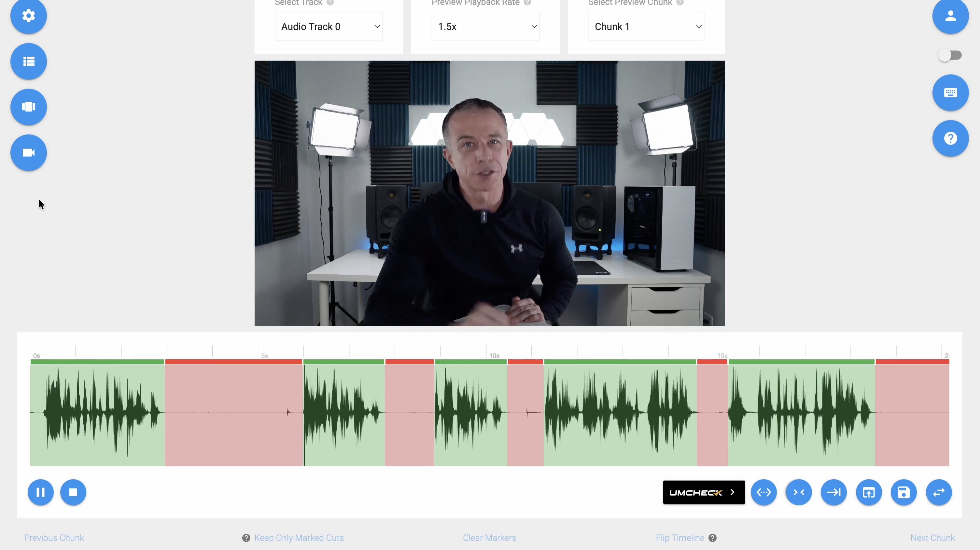The image size is (980, 550).
Task: Open the Select Track dropdown
Action: point(328,26)
